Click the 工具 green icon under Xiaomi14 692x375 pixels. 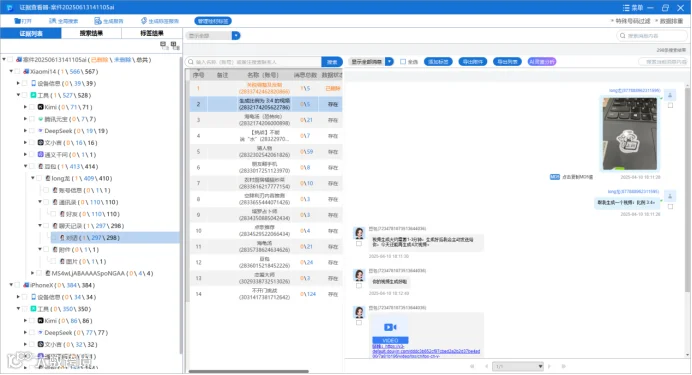tap(33, 95)
